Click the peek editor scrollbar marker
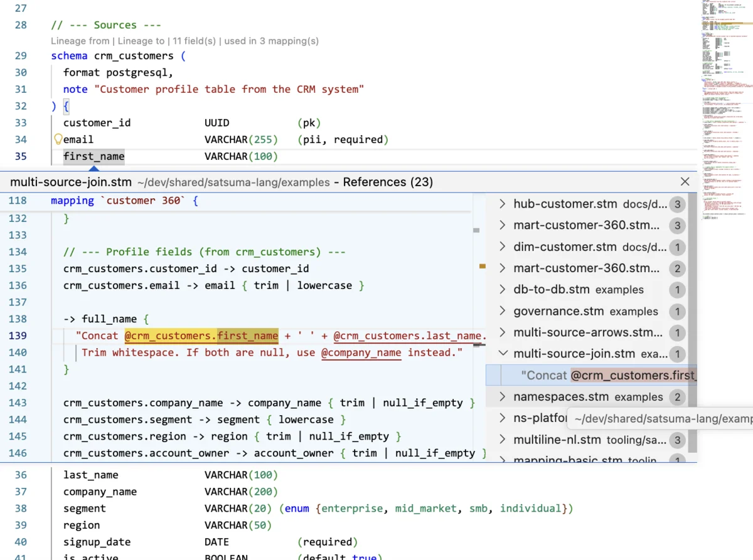This screenshot has width=753, height=560. (x=482, y=267)
